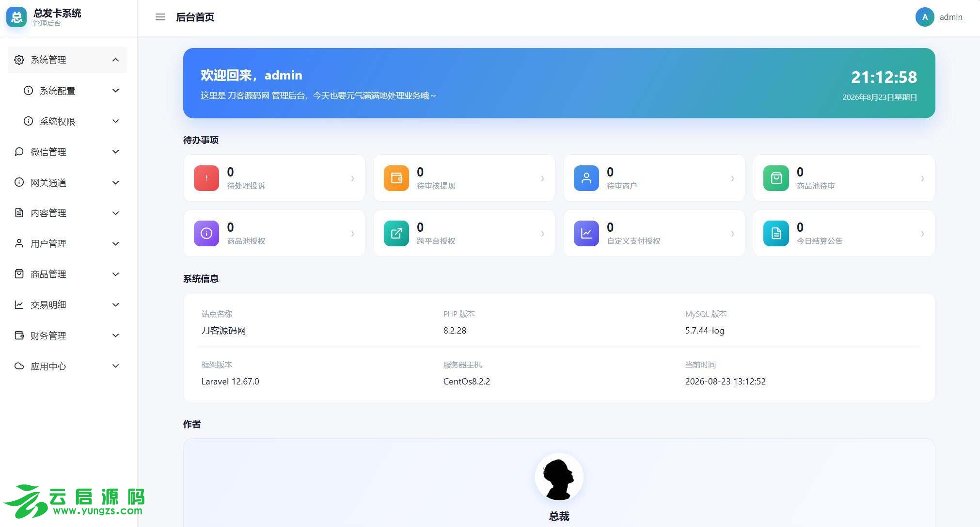The height and width of the screenshot is (527, 980).
Task: Open the 自定义支付授权 card arrow
Action: click(x=732, y=234)
